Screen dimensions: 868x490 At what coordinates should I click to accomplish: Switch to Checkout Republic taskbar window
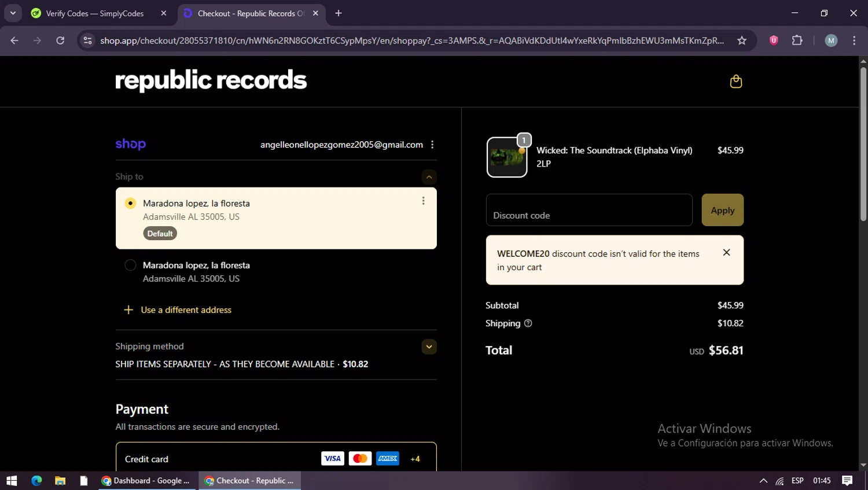(x=250, y=481)
